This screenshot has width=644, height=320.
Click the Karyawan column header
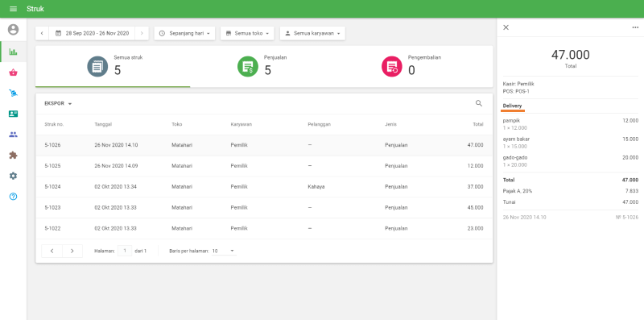pos(241,124)
